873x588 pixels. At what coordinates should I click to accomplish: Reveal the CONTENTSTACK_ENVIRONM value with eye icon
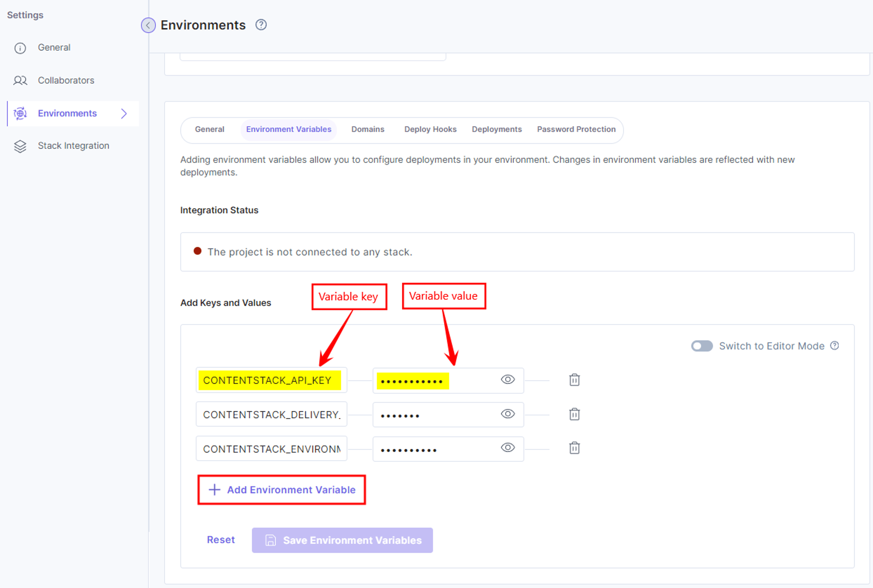[x=507, y=448]
